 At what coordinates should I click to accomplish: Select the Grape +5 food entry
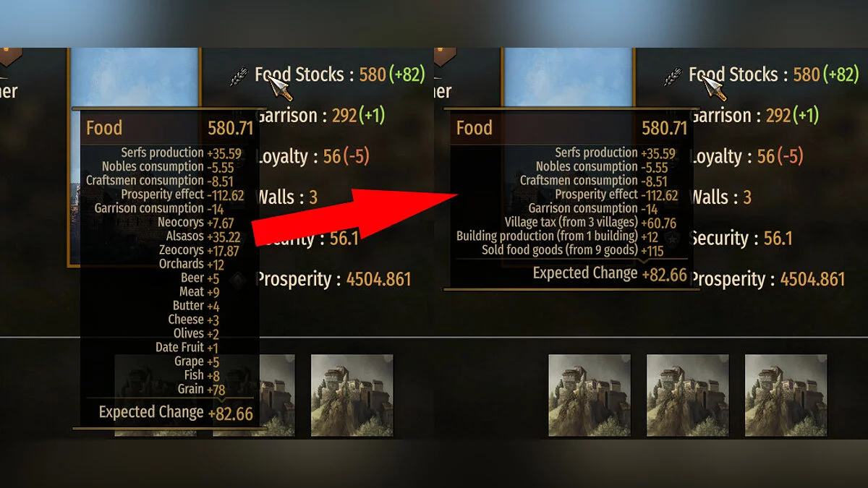[197, 361]
